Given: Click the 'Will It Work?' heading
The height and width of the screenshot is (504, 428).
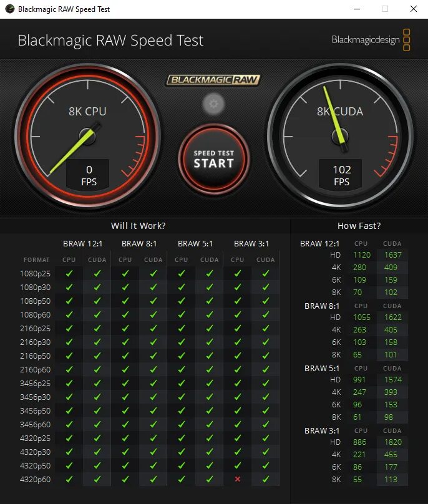Looking at the screenshot, I should point(139,226).
